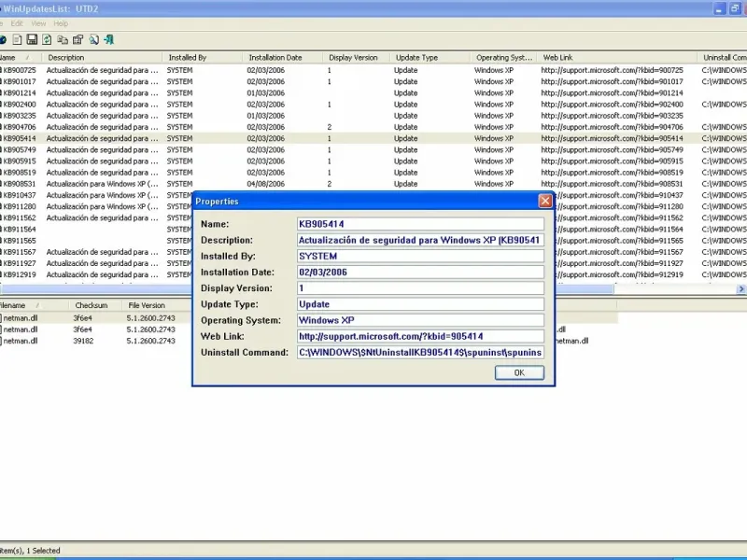Sort by the upper pane Web Link column header
The image size is (747, 560).
coord(617,58)
